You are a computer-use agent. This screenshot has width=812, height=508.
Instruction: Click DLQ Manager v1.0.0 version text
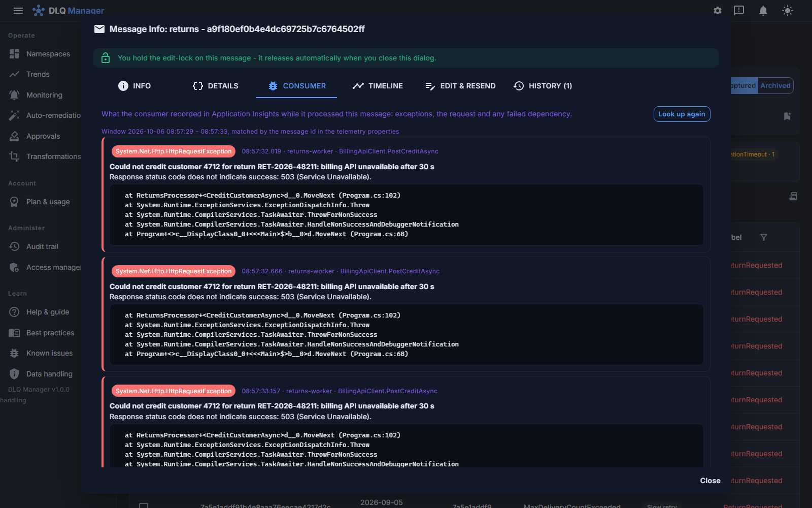tap(39, 390)
